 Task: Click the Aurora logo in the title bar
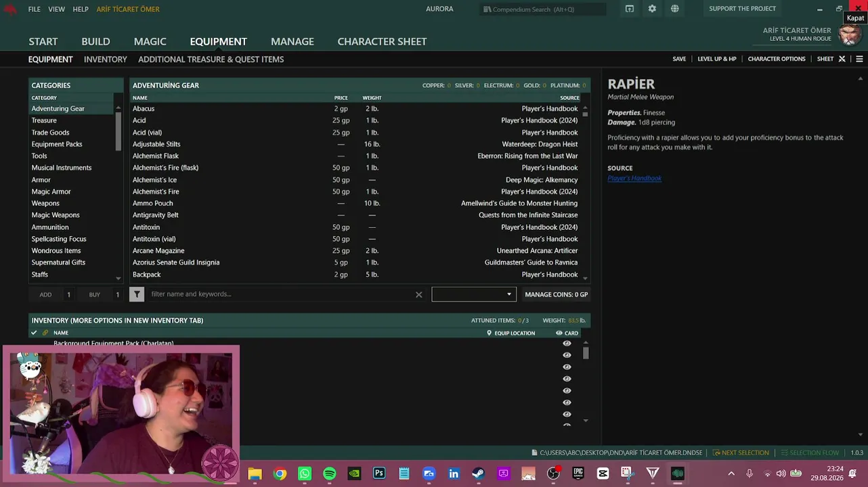(x=9, y=9)
